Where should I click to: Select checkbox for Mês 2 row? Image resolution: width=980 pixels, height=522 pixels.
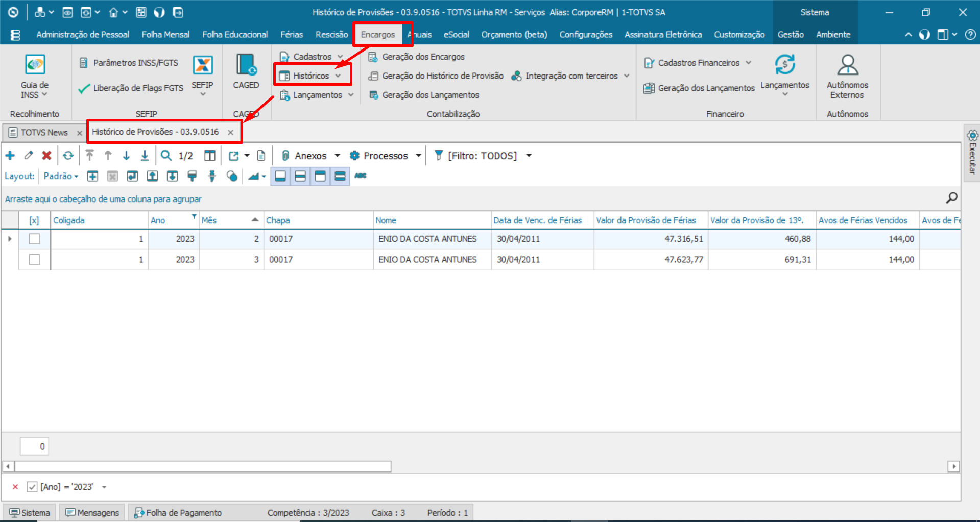click(x=34, y=239)
